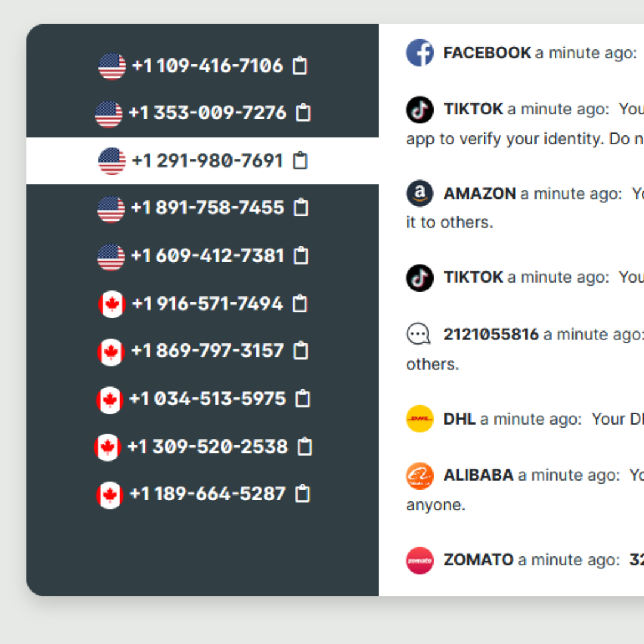The height and width of the screenshot is (644, 644).
Task: Click the US flag beside +1 109-416-7106
Action: pyautogui.click(x=112, y=66)
